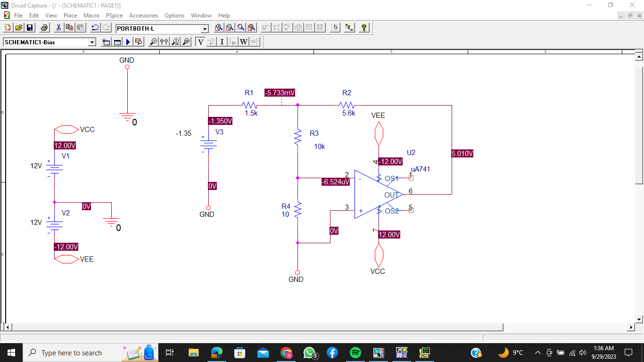Expand the SCHEMATIC1-Bias profile dropdown
The image size is (644, 362).
pyautogui.click(x=92, y=41)
